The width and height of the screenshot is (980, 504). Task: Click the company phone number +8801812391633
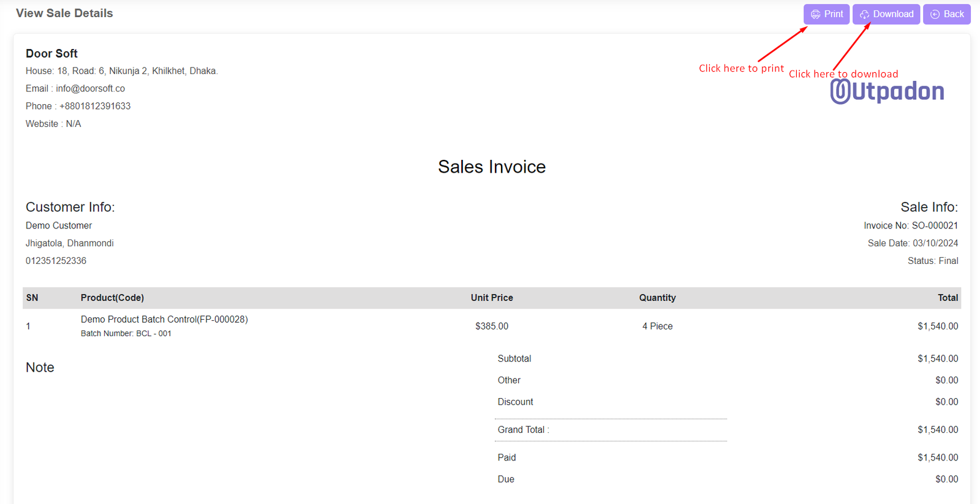[95, 106]
